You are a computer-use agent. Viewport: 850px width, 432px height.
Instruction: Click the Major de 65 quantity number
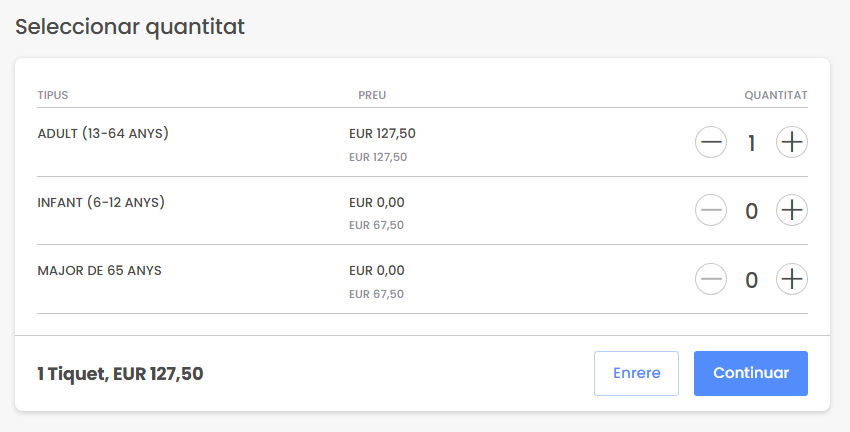[x=751, y=279]
